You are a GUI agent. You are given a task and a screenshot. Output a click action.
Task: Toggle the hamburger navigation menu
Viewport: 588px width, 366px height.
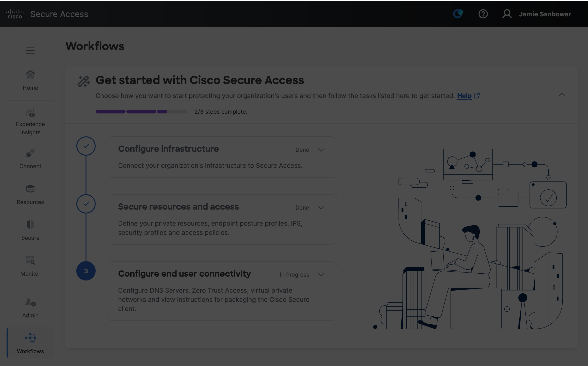click(30, 50)
